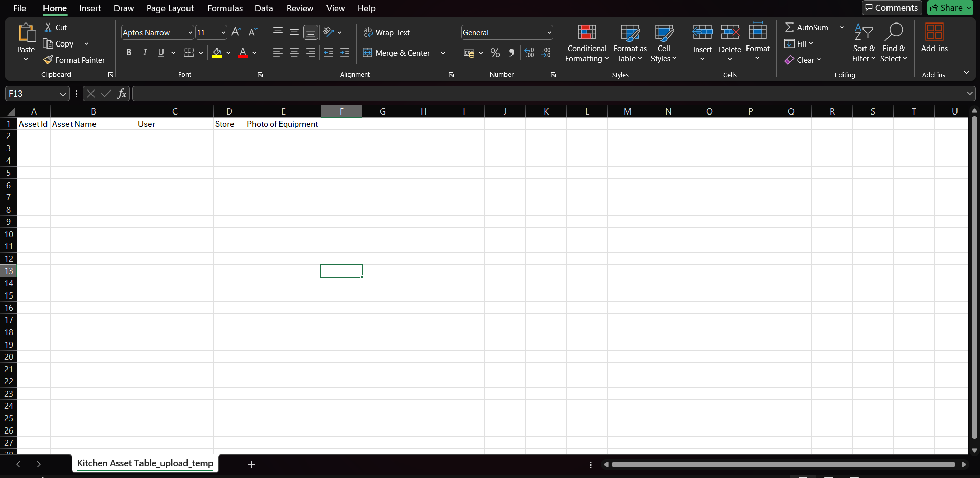The width and height of the screenshot is (980, 478).
Task: Click the Comments button
Action: [892, 8]
